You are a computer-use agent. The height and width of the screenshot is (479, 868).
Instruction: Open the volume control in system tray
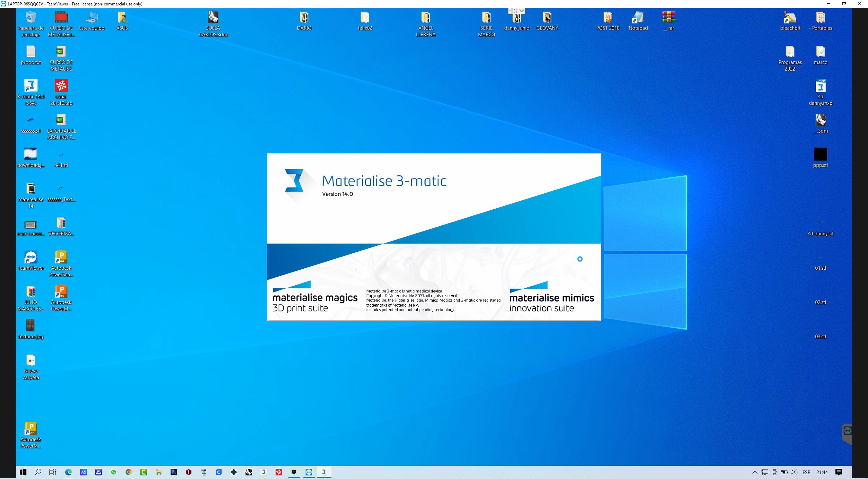(793, 472)
